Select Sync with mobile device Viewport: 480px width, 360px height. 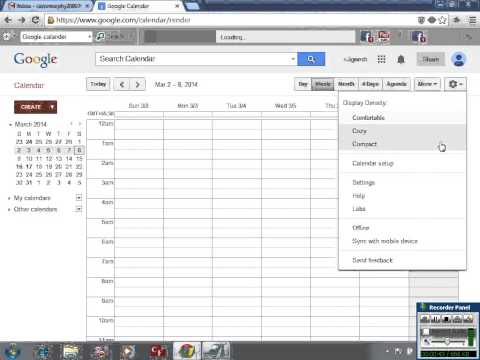(402, 241)
